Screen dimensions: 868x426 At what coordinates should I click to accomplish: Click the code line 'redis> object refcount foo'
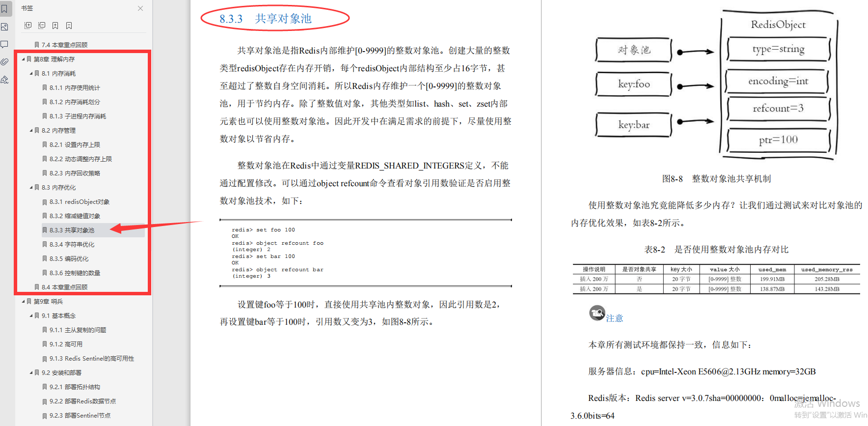(x=277, y=243)
